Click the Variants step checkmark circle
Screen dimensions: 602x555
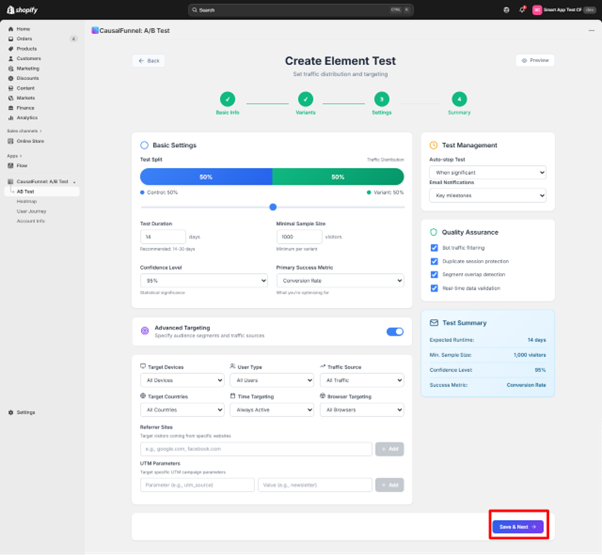(305, 99)
